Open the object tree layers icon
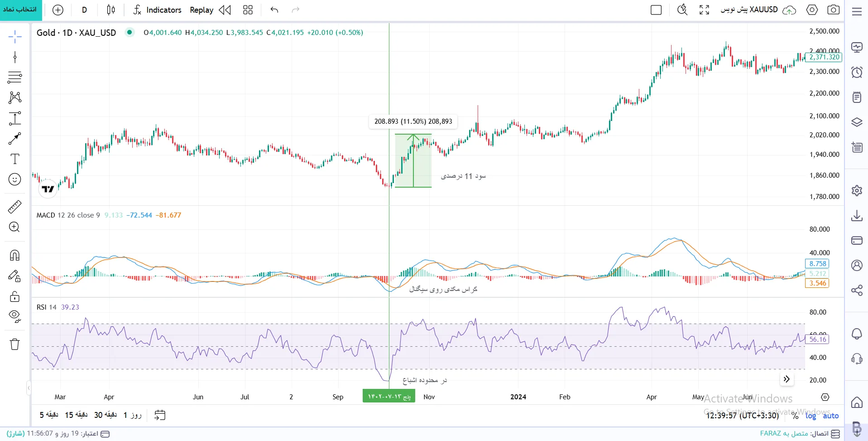868x441 pixels. (x=857, y=122)
